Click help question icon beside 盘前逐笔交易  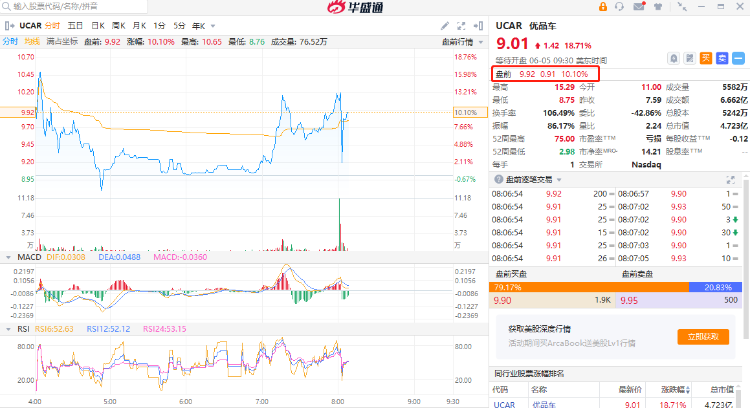[498, 179]
